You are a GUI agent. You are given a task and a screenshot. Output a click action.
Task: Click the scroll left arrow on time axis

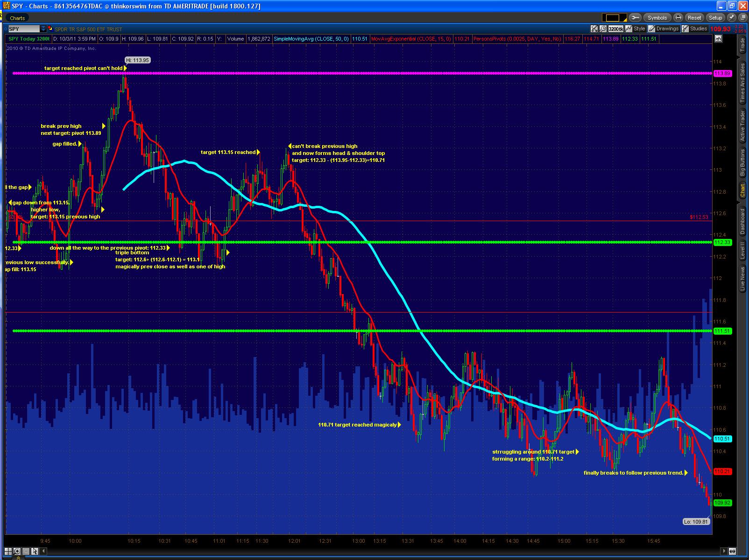click(44, 551)
